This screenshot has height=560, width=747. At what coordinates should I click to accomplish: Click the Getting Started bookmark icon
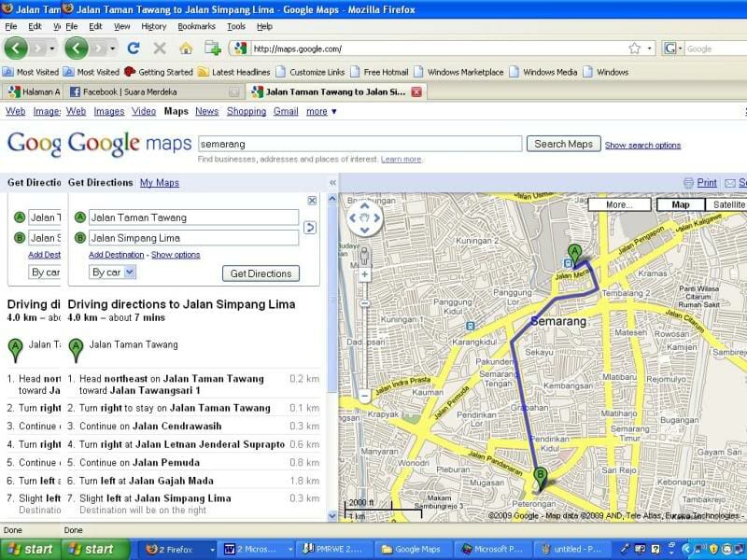click(x=130, y=72)
